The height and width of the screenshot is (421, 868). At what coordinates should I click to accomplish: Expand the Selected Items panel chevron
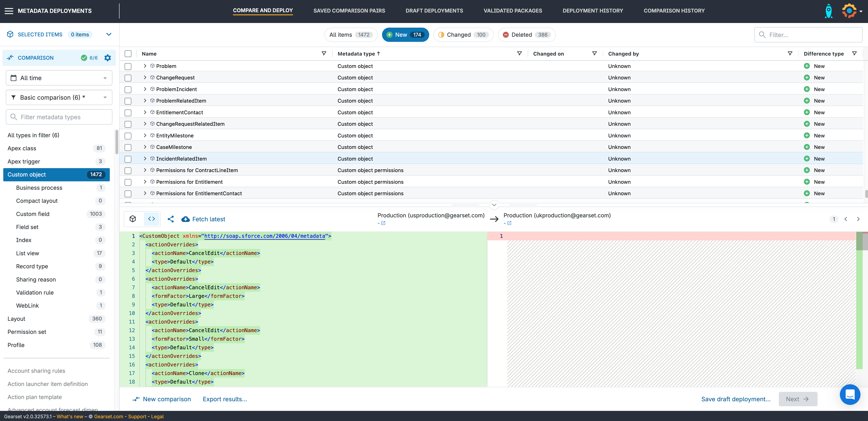(109, 34)
